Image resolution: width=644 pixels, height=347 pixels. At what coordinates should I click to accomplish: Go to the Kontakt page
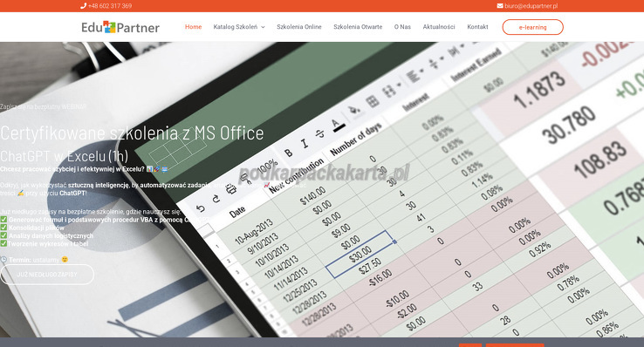coord(477,27)
